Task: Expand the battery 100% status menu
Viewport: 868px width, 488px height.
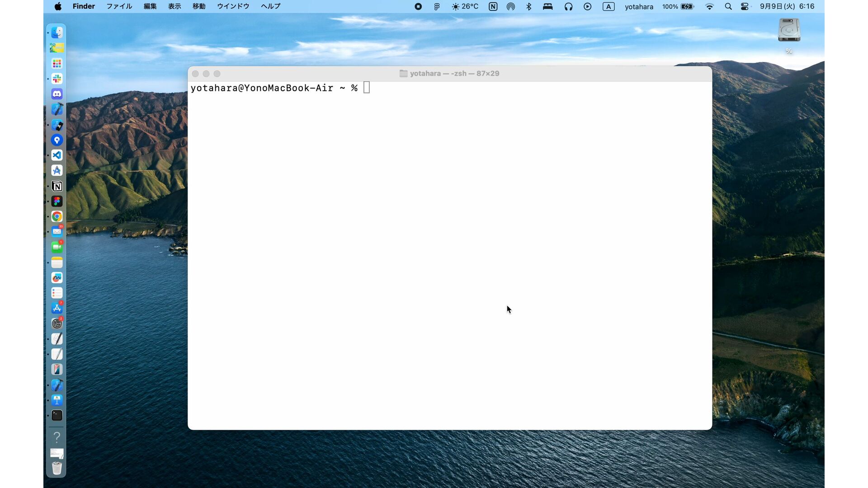Action: (678, 6)
